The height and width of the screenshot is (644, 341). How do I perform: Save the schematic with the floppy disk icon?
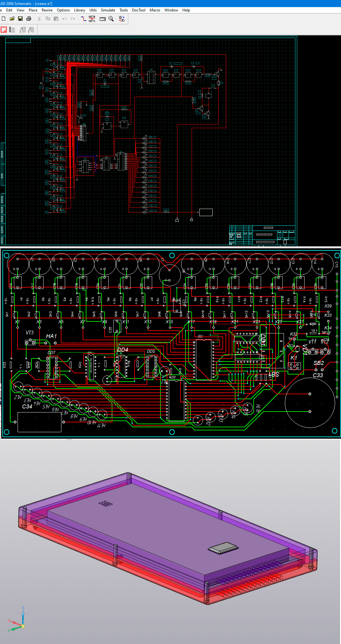coord(20,19)
